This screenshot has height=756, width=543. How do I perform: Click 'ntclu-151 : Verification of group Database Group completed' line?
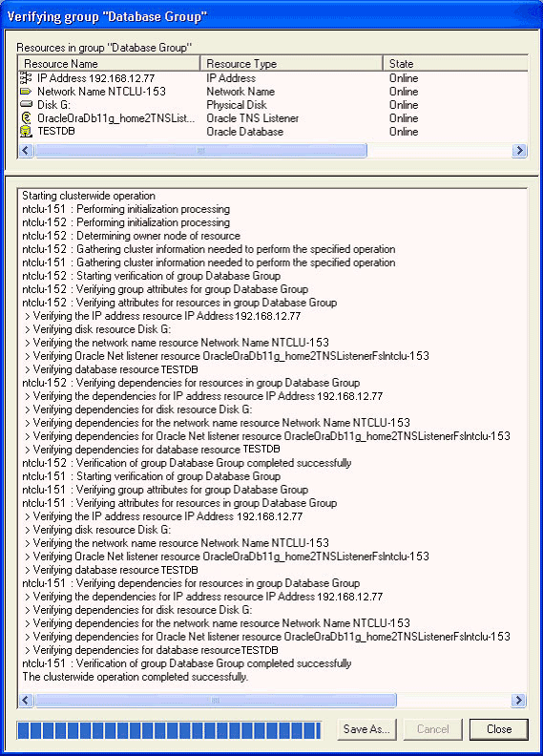(186, 663)
